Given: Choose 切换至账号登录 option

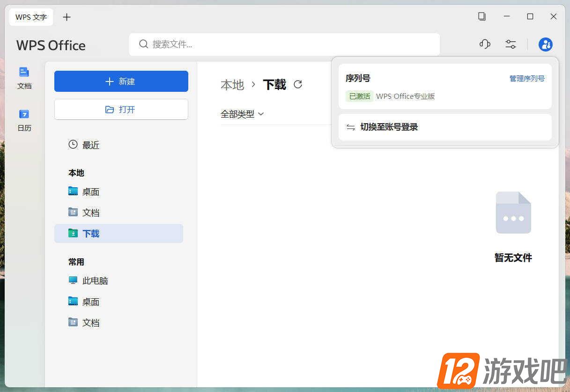Looking at the screenshot, I should click(445, 127).
